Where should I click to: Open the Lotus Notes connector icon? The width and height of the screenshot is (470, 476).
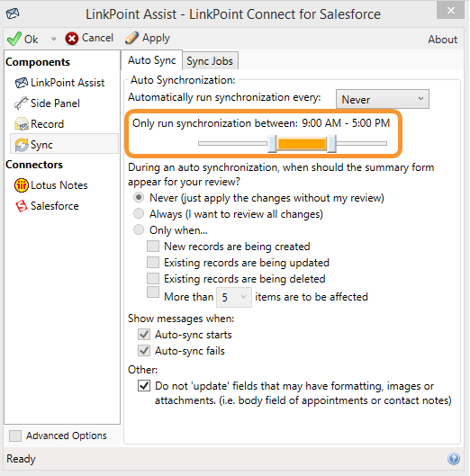[x=22, y=185]
